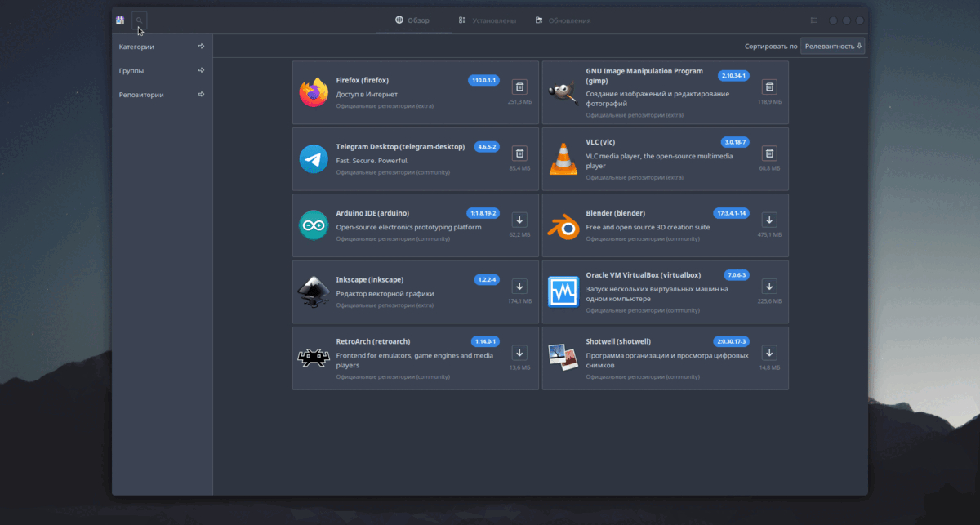
Task: Open Telegram Desktop (telegram-desktop) title
Action: click(x=400, y=147)
